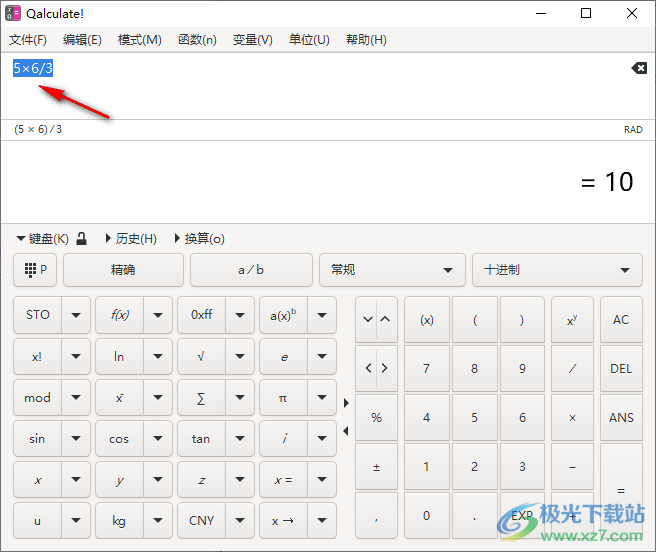This screenshot has height=552, width=656.
Task: Click digit 7 on keypad
Action: [x=427, y=369]
